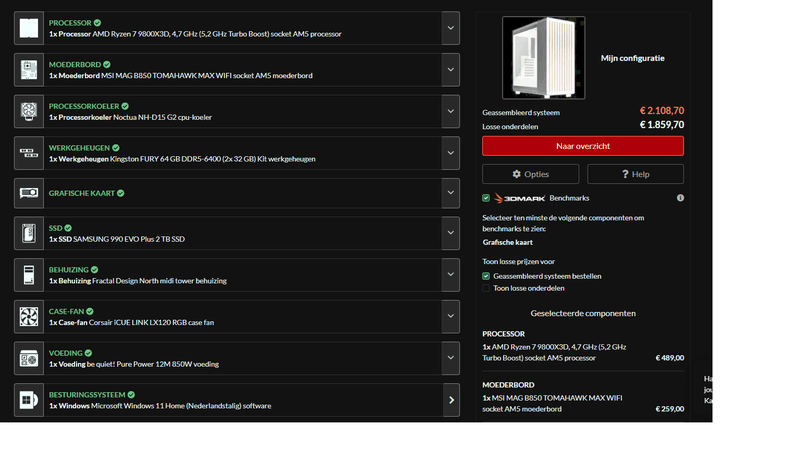Toggle Geassembleerd systeem bestellen checkbox
The width and height of the screenshot is (800, 450).
486,276
